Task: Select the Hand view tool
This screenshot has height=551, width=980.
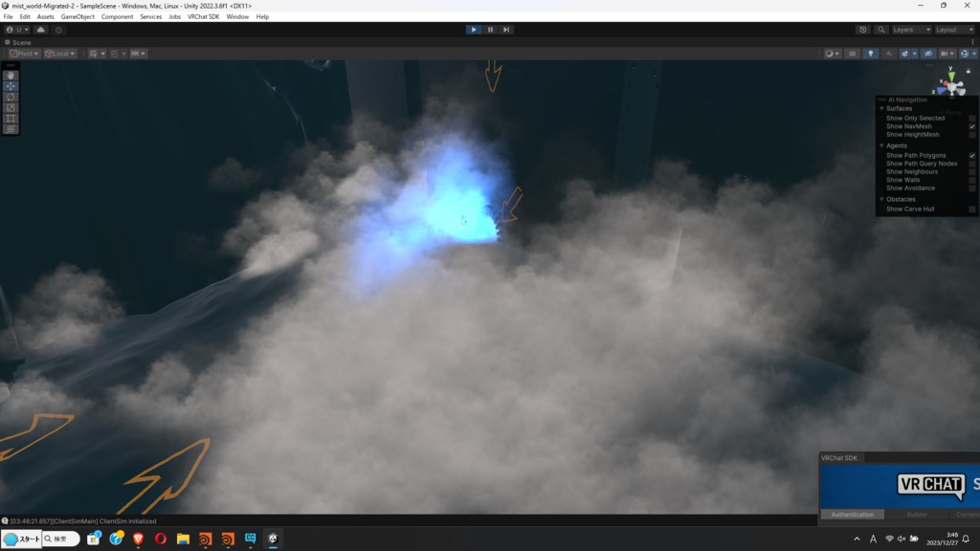Action: 11,75
